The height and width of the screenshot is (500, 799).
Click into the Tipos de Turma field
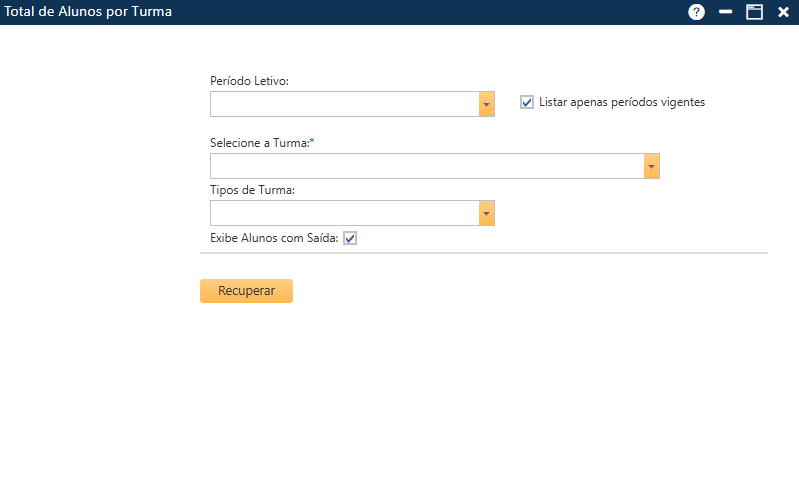point(344,213)
